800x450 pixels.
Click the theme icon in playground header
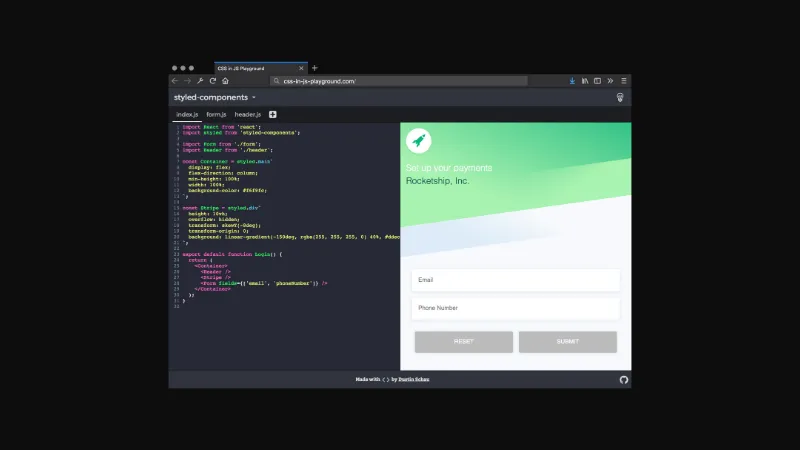coord(620,97)
